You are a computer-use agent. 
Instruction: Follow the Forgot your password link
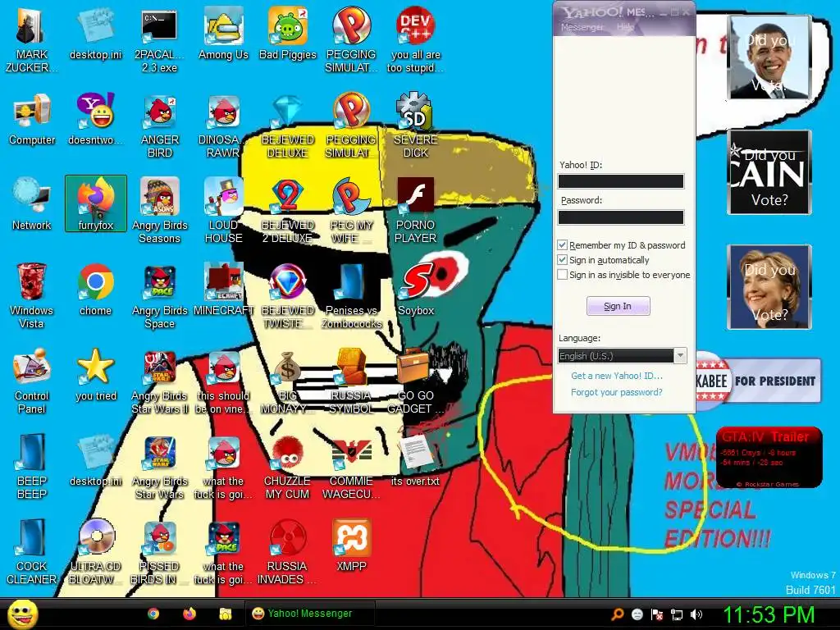617,392
